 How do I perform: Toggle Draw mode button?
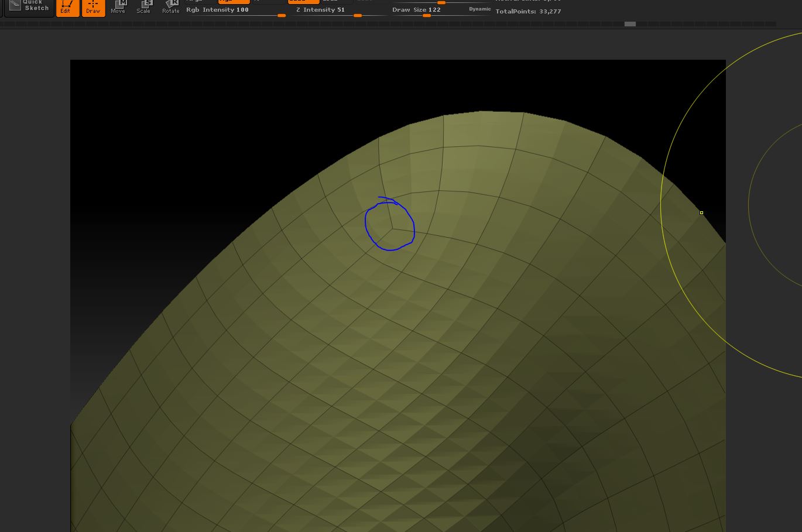[x=94, y=8]
